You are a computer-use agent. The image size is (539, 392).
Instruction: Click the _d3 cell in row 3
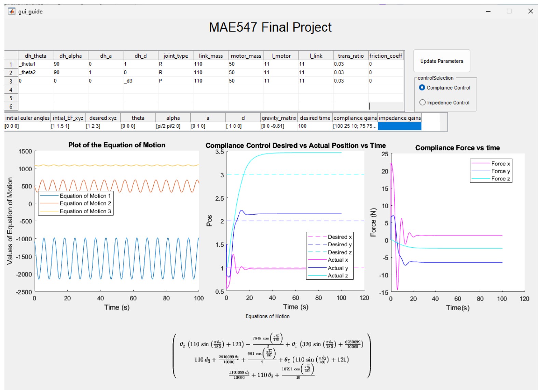[x=140, y=81]
